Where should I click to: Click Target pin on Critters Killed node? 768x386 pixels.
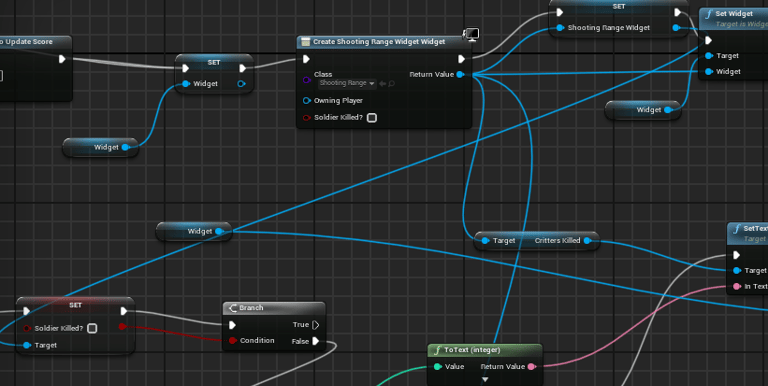pyautogui.click(x=485, y=241)
